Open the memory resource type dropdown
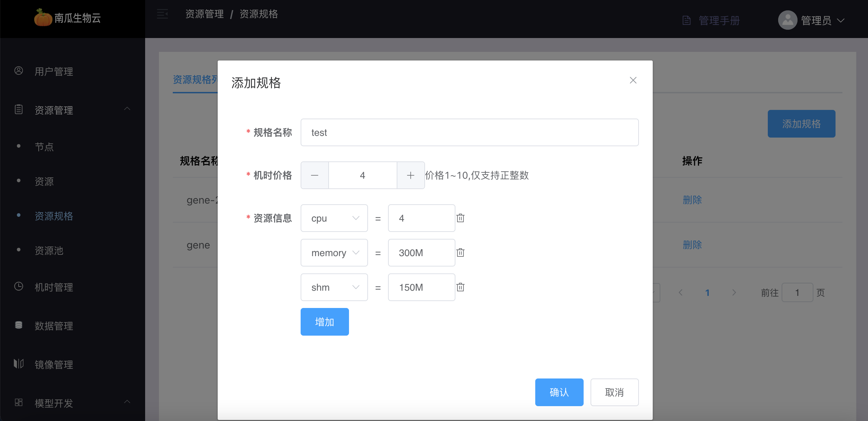This screenshot has height=421, width=868. point(334,253)
